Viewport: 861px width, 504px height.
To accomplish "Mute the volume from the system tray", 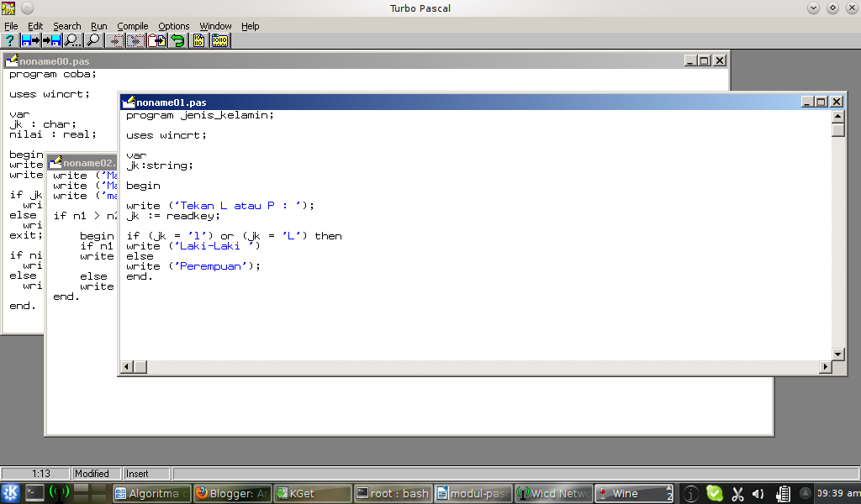I will tap(758, 493).
